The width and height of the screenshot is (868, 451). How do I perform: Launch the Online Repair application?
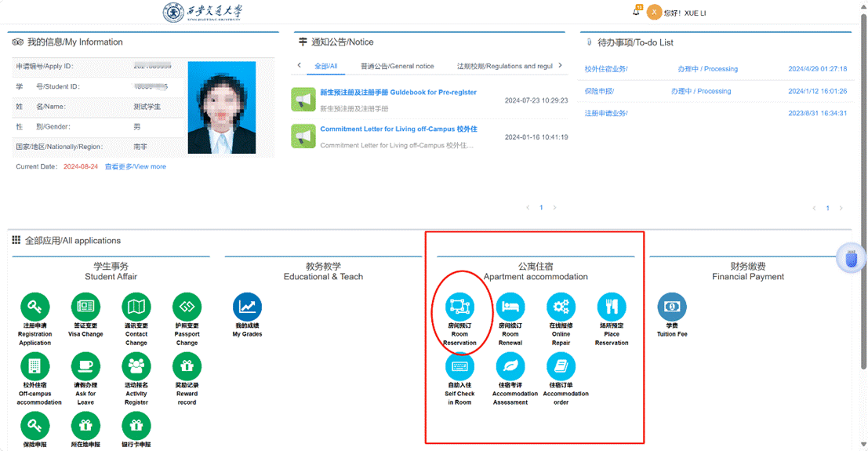click(561, 307)
